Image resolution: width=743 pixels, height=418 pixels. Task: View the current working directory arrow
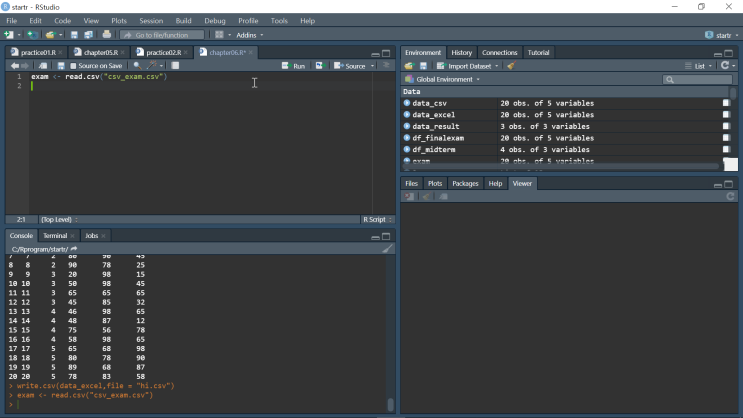coord(74,249)
